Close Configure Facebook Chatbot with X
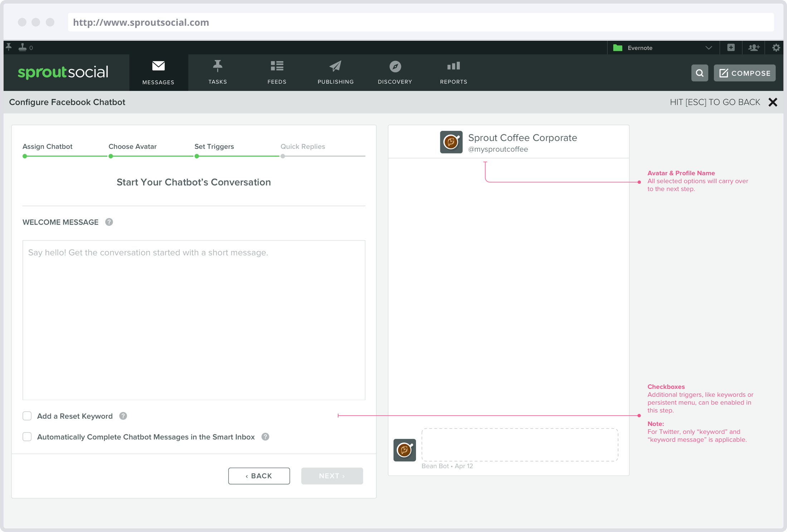 pyautogui.click(x=773, y=102)
